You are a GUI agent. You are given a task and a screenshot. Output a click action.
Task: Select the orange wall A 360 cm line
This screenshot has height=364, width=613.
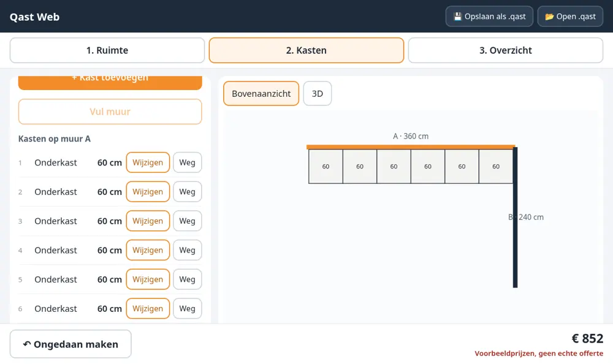[411, 147]
